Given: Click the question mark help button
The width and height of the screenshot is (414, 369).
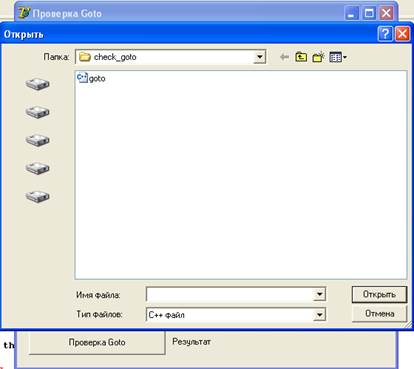Looking at the screenshot, I should coord(385,34).
